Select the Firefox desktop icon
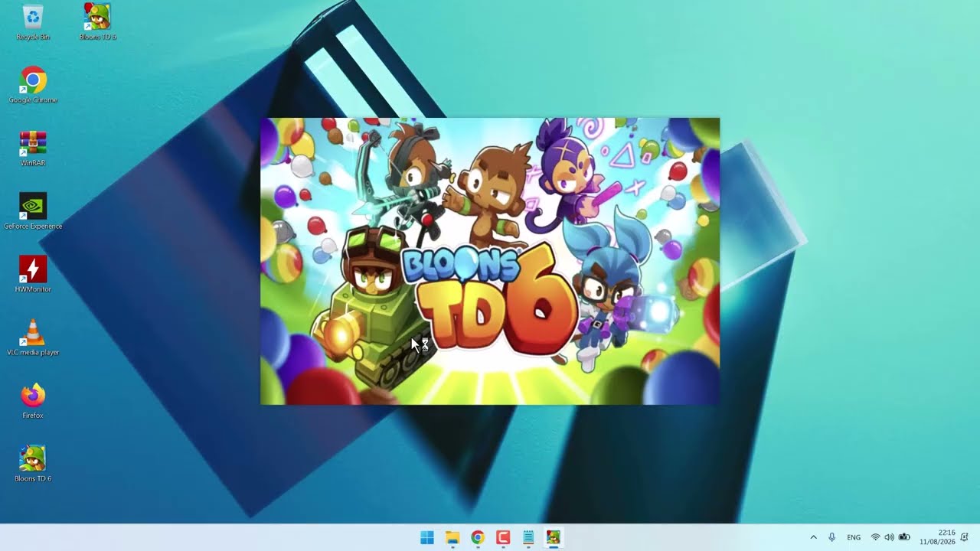Viewport: 980px width, 551px height. pos(33,400)
